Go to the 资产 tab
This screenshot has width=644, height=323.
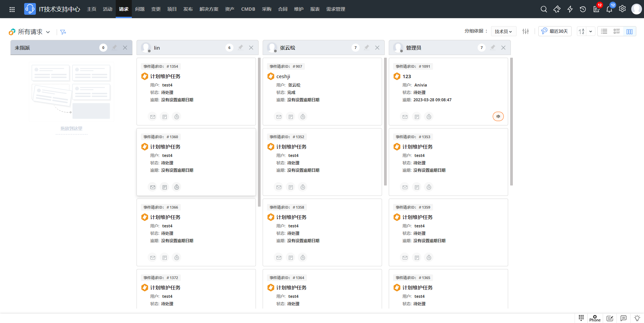[x=230, y=9]
